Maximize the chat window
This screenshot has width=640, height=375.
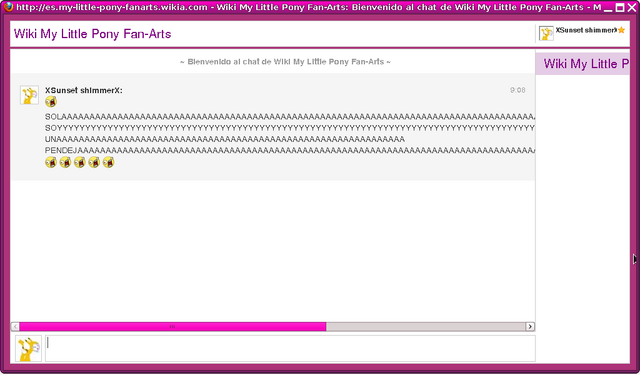tap(620, 7)
